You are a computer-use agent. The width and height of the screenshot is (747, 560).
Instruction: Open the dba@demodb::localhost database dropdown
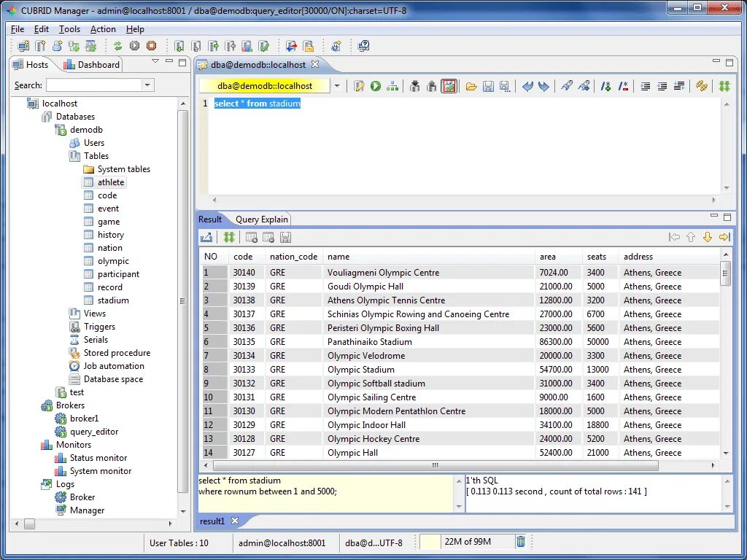pos(337,86)
